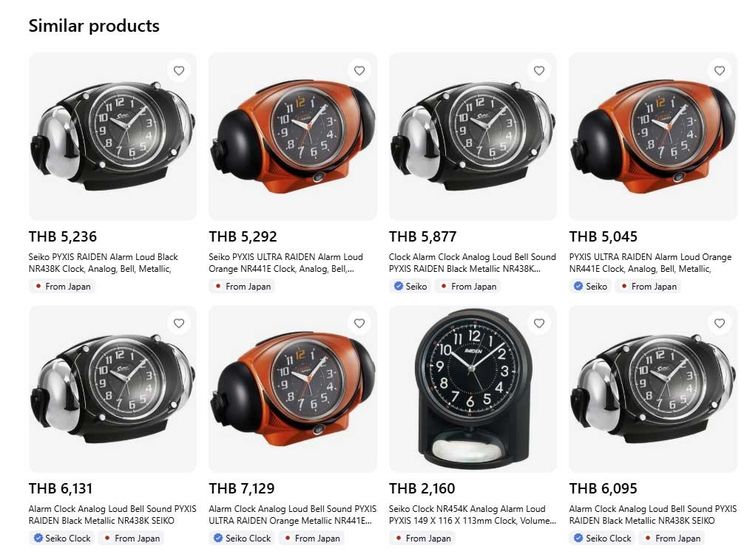Wishlist the THB 6,095 black clock
Image resolution: width=750 pixels, height=557 pixels.
click(719, 323)
